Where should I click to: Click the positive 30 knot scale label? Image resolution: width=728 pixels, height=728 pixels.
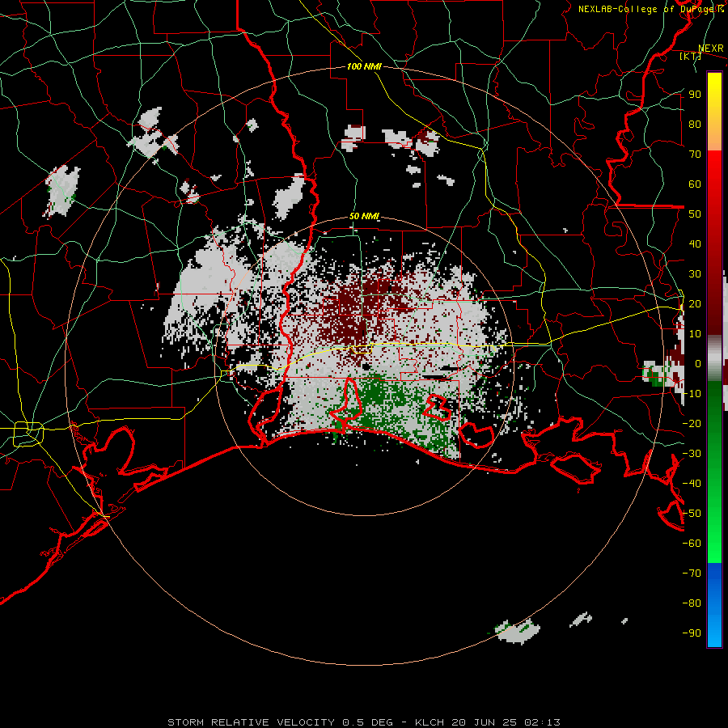point(695,274)
